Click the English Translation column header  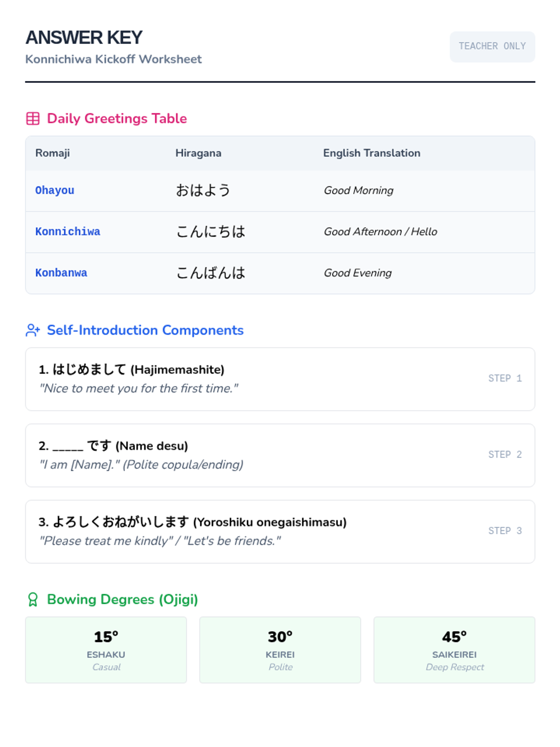[371, 153]
